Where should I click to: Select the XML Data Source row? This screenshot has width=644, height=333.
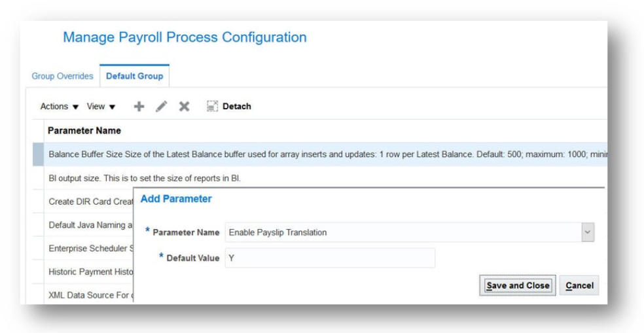(x=90, y=295)
